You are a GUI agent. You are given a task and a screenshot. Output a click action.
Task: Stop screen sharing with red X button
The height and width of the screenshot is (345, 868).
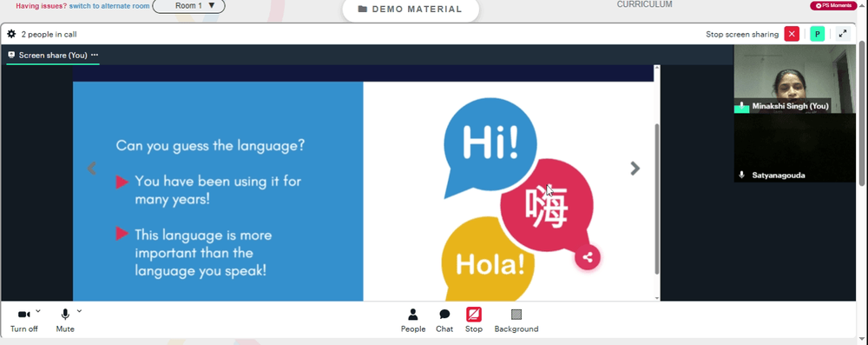point(792,34)
